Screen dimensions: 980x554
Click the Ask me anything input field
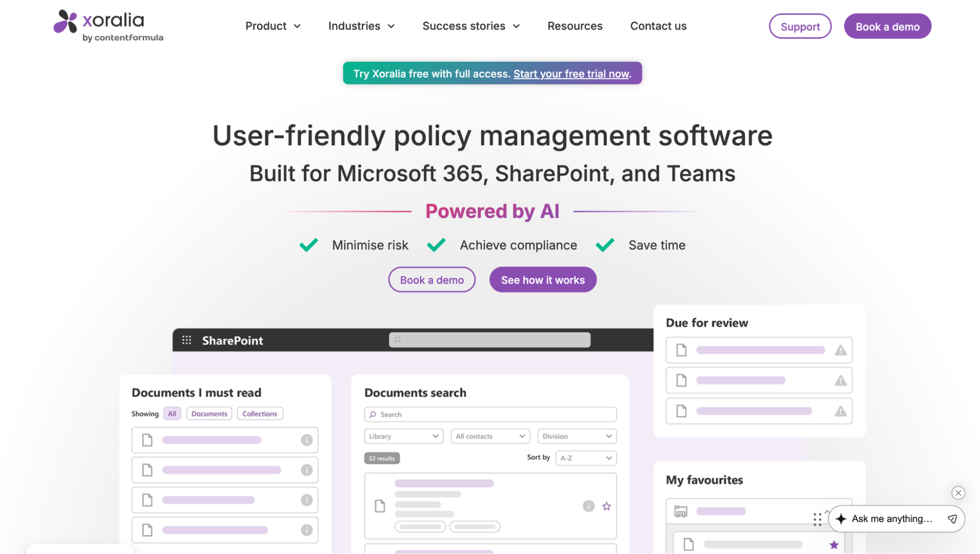(892, 519)
